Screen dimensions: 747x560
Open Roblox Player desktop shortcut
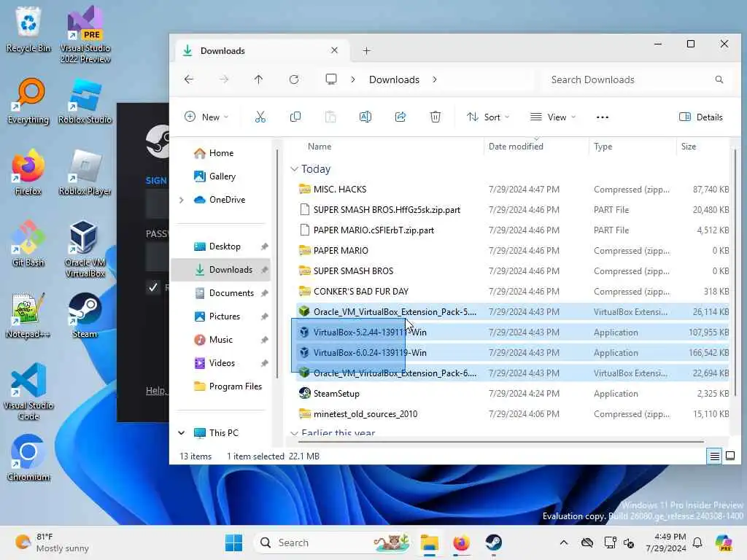click(85, 172)
